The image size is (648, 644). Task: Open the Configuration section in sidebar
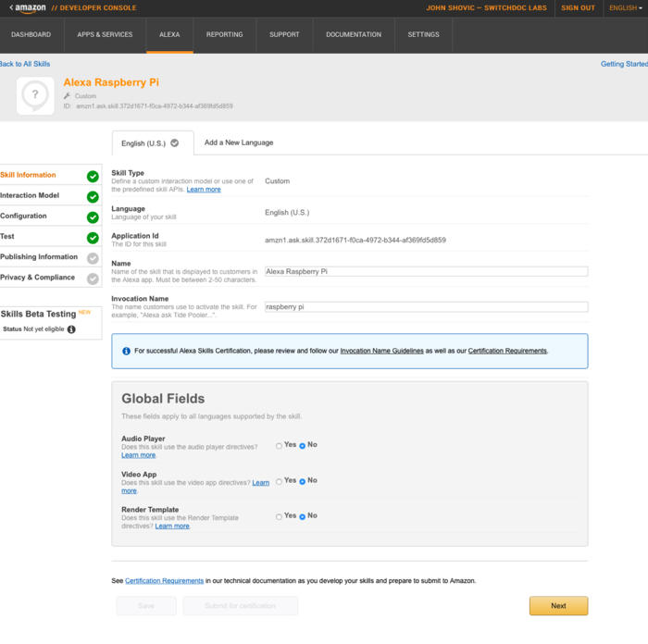[24, 217]
